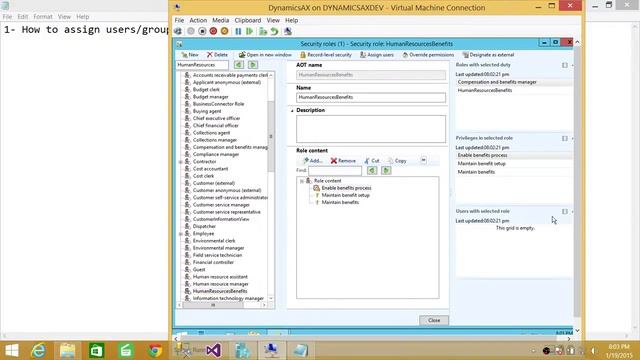Screen dimensions: 640x360
Task: Toggle Roles with selected duty pane
Action: 564,65
